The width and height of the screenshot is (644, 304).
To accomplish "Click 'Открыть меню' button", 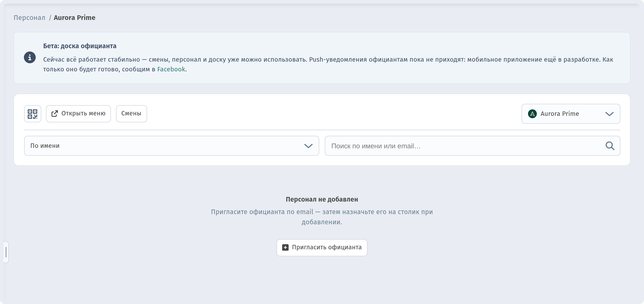I will click(78, 114).
